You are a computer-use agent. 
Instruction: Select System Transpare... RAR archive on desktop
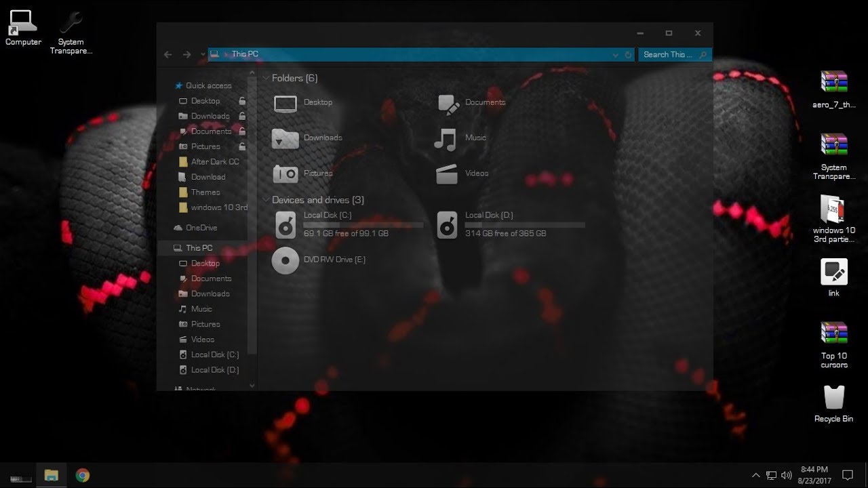[834, 157]
